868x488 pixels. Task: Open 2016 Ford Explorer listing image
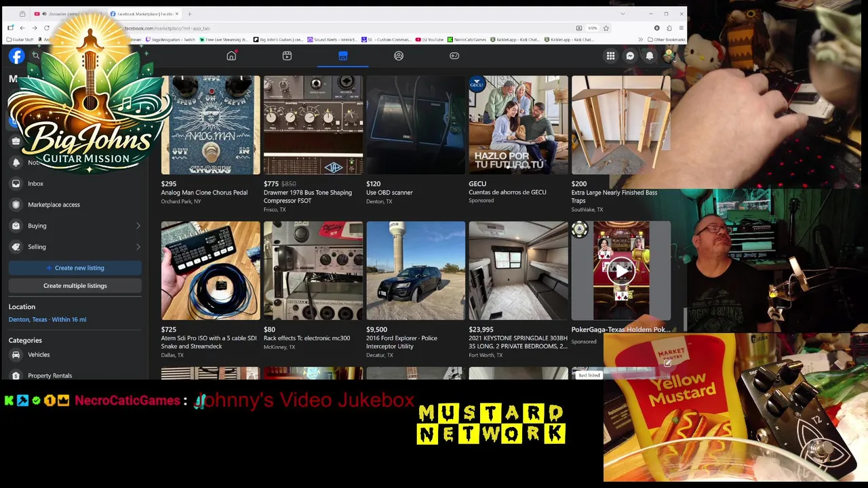click(x=416, y=270)
